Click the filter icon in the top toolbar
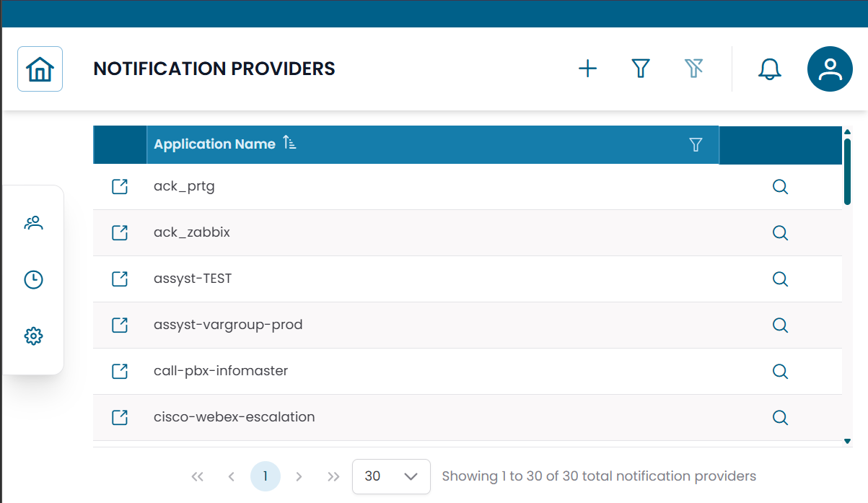868x503 pixels. tap(641, 68)
